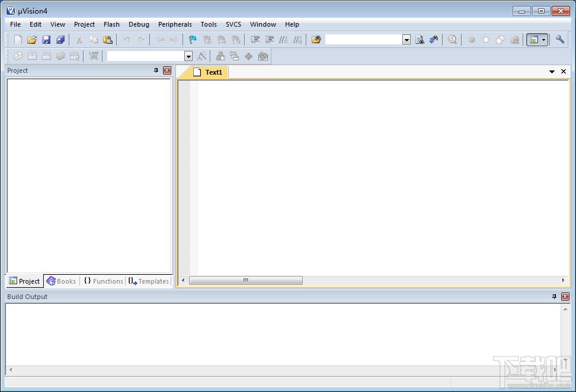
Task: Expand the window layout dropdown arrow
Action: coord(544,40)
